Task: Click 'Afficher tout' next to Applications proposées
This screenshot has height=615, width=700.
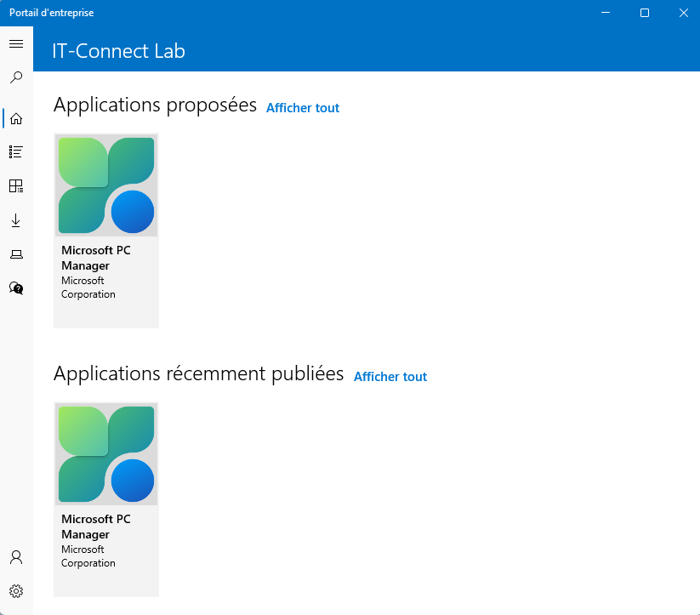Action: tap(303, 108)
